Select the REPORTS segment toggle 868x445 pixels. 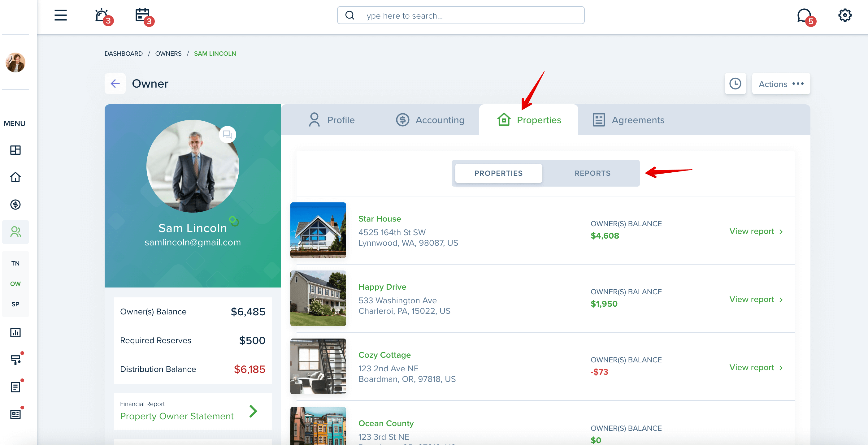[592, 173]
